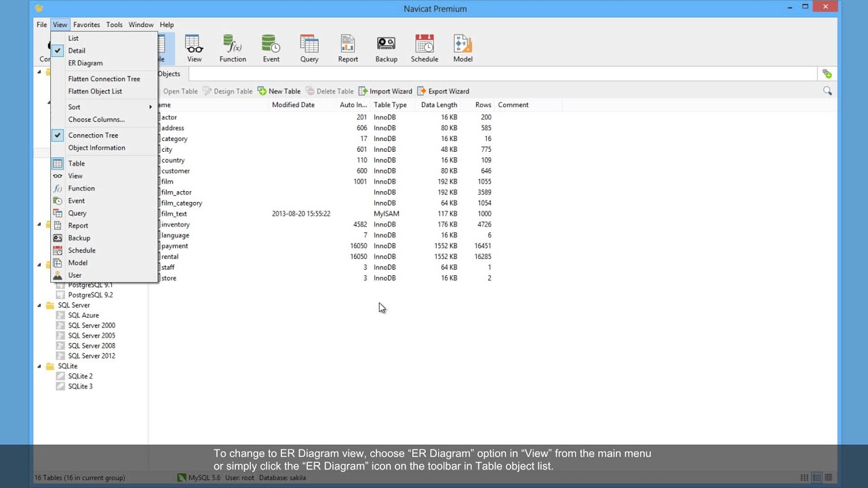Choose Function in the View menu
Image resolution: width=868 pixels, height=488 pixels.
pyautogui.click(x=104, y=188)
